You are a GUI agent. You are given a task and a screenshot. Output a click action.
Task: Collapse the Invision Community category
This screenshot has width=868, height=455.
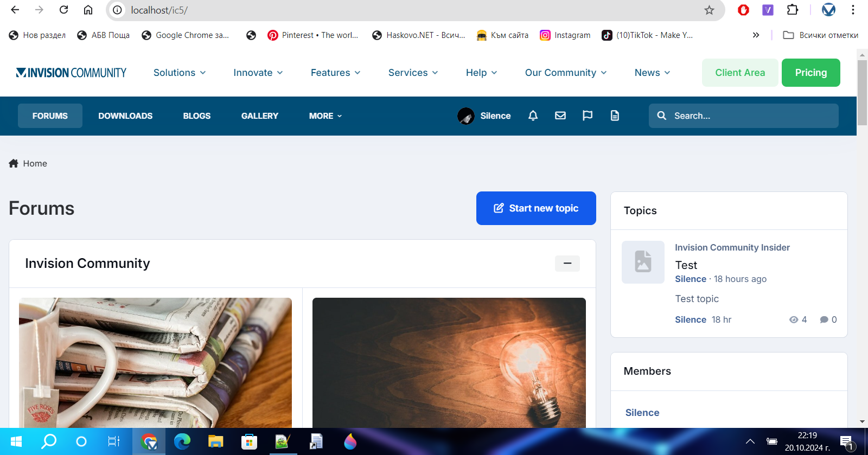click(567, 264)
